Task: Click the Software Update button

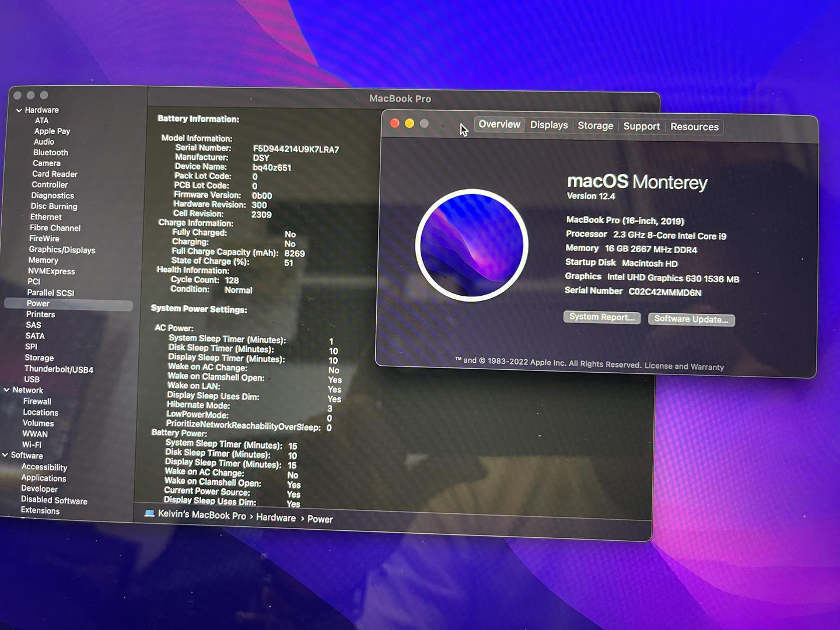Action: coord(691,319)
